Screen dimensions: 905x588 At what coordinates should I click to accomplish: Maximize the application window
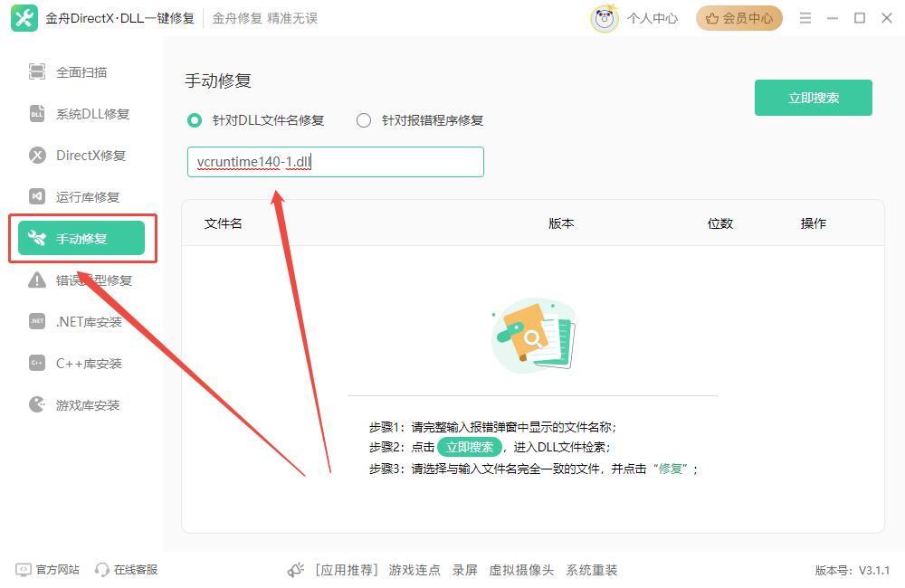[x=860, y=18]
